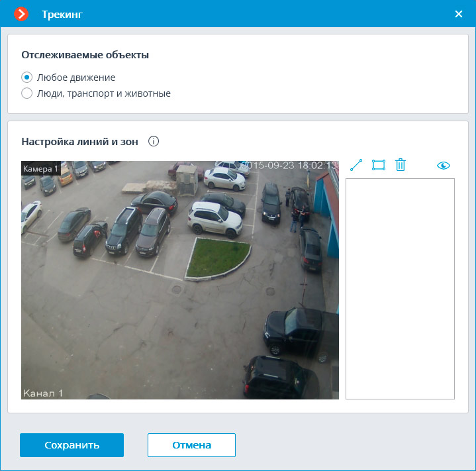
Task: Toggle the eye visibility icon
Action: (x=443, y=166)
